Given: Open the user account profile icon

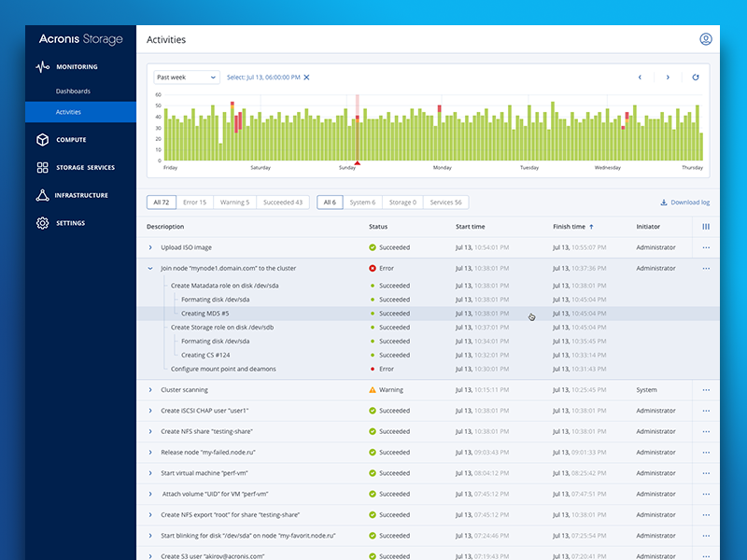Looking at the screenshot, I should click(x=706, y=39).
